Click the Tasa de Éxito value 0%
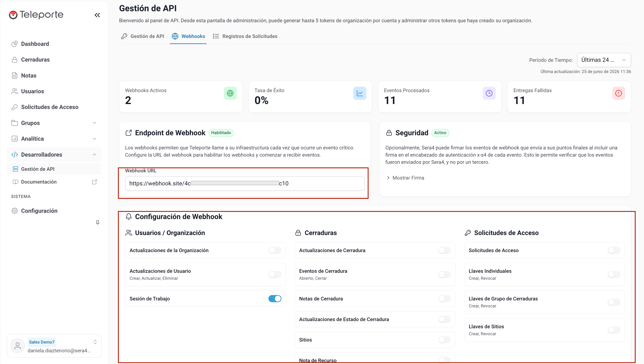 click(x=261, y=101)
